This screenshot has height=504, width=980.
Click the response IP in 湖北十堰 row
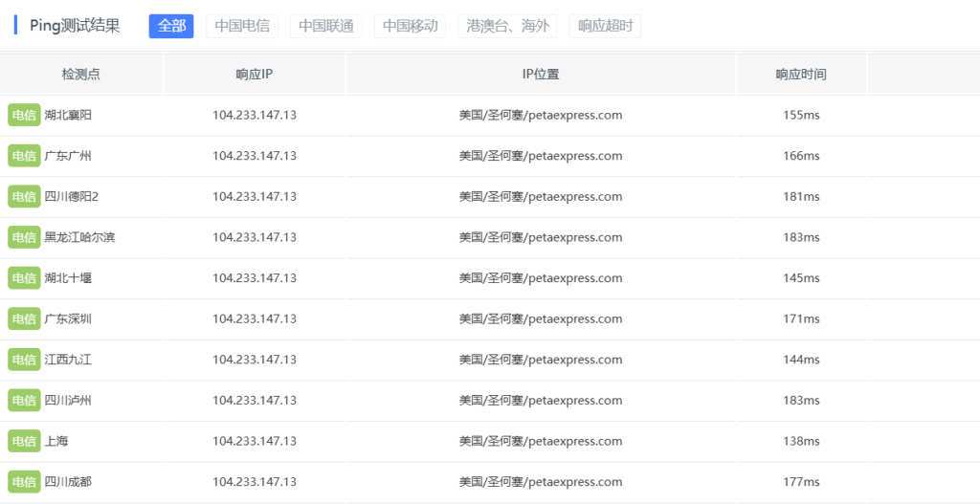click(x=255, y=278)
